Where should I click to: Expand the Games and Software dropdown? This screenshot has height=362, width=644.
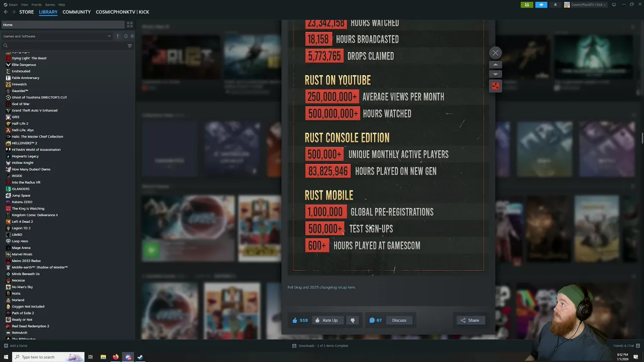point(57,36)
